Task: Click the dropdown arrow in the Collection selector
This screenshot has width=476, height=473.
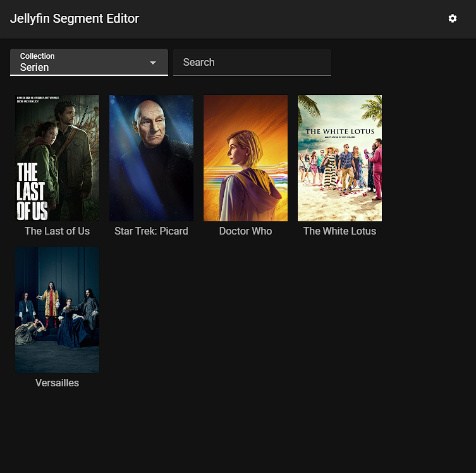Action: pyautogui.click(x=153, y=63)
